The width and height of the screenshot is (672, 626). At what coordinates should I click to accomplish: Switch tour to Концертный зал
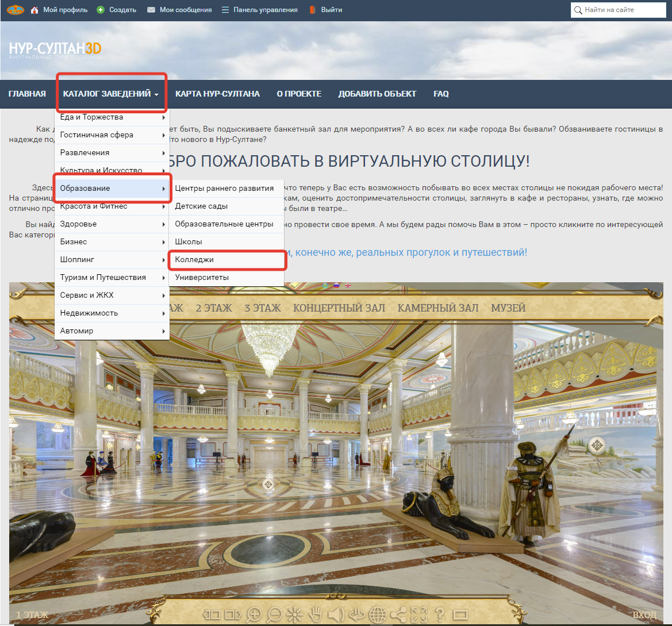(x=339, y=308)
